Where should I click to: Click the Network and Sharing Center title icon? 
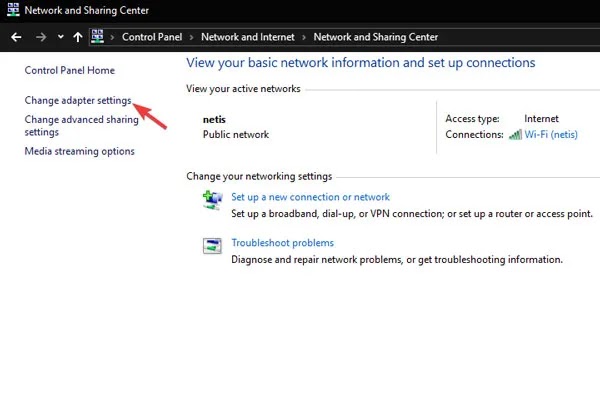13,10
